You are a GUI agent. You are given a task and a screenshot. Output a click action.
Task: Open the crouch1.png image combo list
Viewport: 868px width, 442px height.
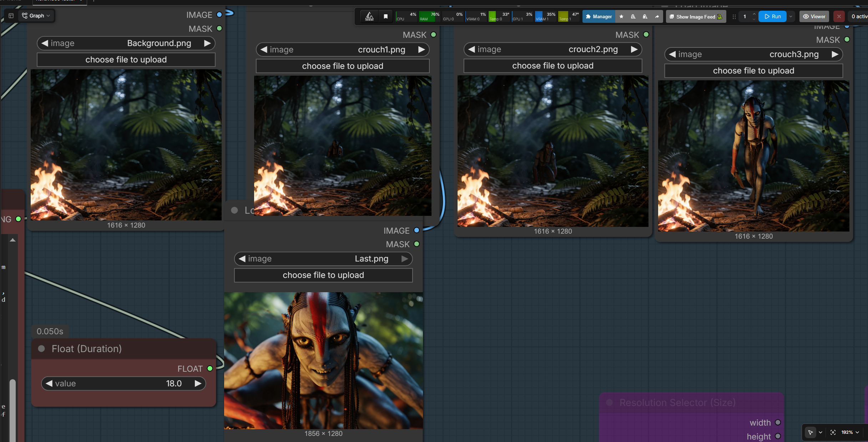pyautogui.click(x=343, y=50)
